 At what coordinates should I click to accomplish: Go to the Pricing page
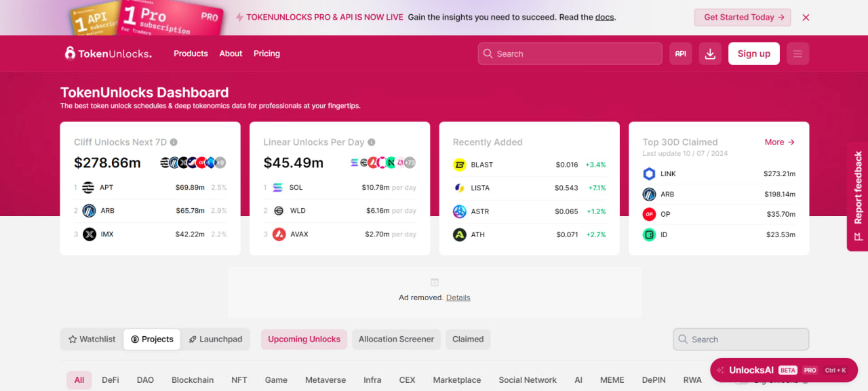267,54
